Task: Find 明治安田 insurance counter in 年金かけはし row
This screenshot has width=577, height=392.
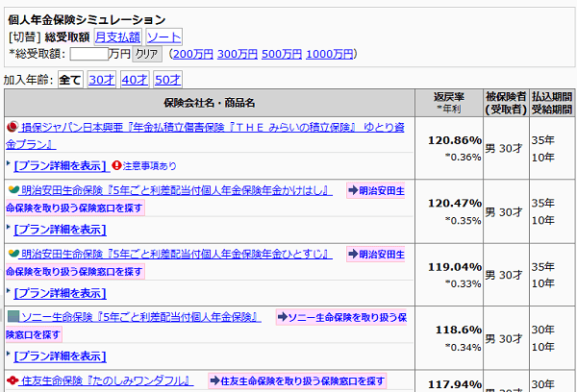Action: click(206, 199)
